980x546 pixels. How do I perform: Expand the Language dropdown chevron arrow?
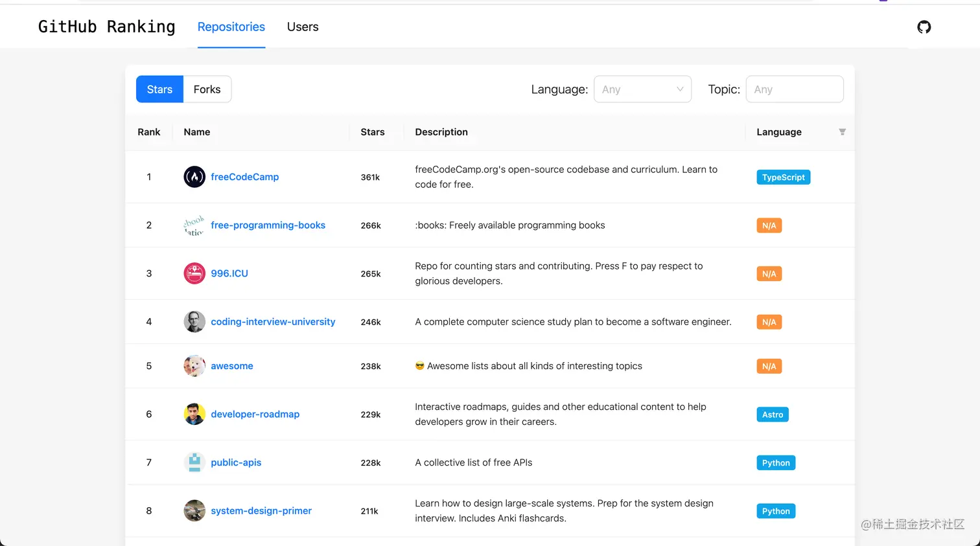[x=680, y=89]
